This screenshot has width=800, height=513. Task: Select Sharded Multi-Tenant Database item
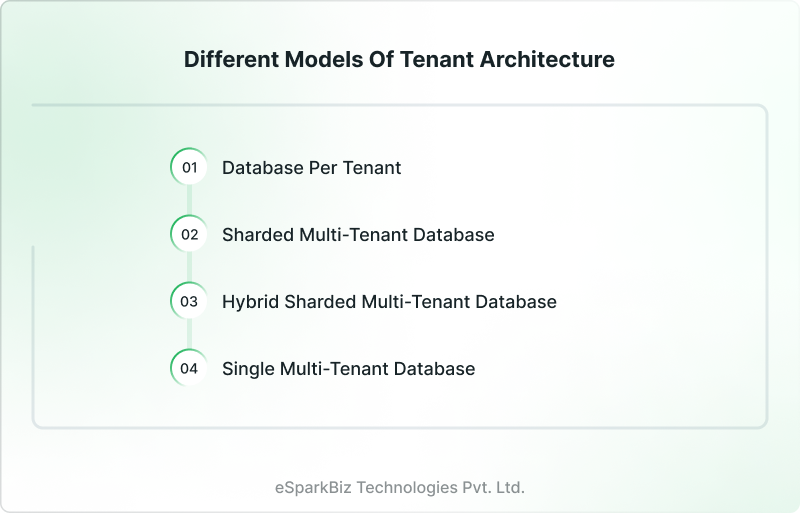(358, 235)
